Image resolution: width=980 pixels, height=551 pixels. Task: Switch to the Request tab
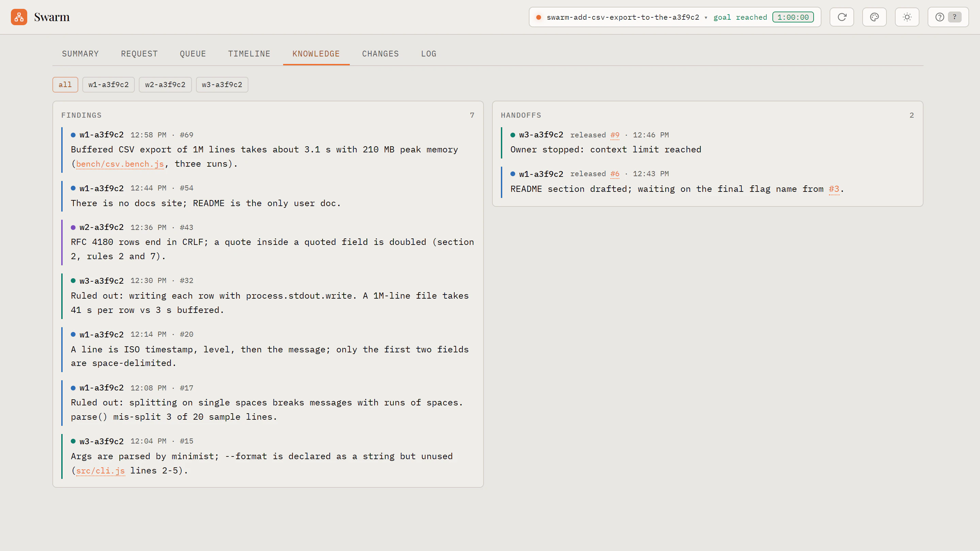click(x=139, y=54)
